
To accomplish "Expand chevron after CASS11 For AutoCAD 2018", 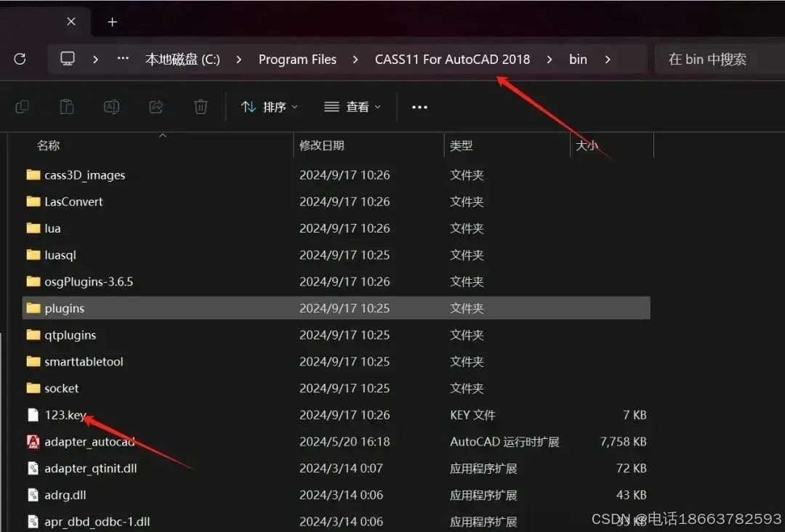I will 549,60.
